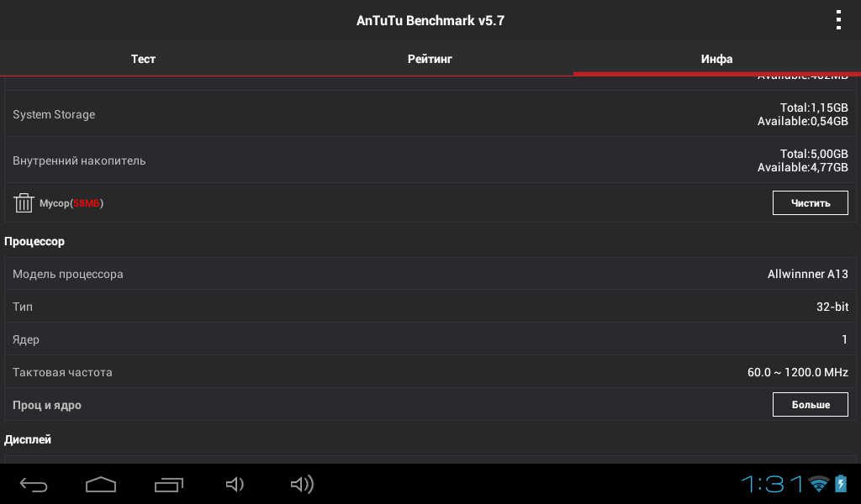861x504 pixels.
Task: Tap the Ядер core count row
Action: (x=430, y=339)
